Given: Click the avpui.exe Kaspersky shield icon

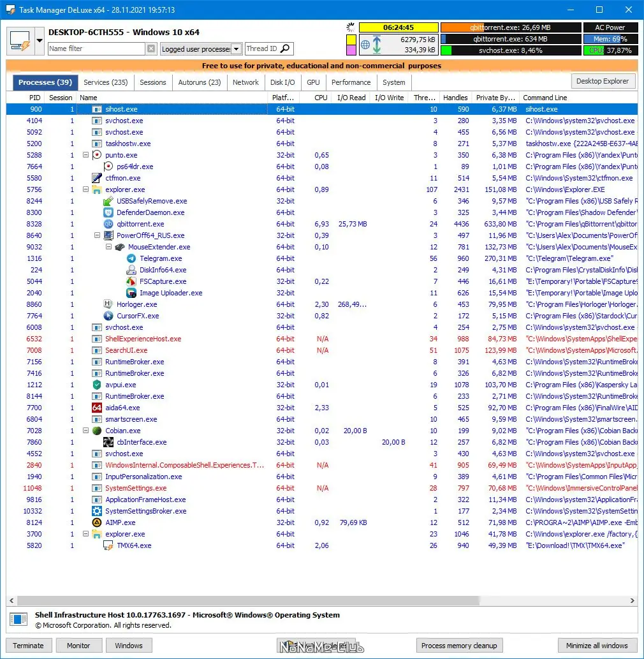Looking at the screenshot, I should [97, 385].
